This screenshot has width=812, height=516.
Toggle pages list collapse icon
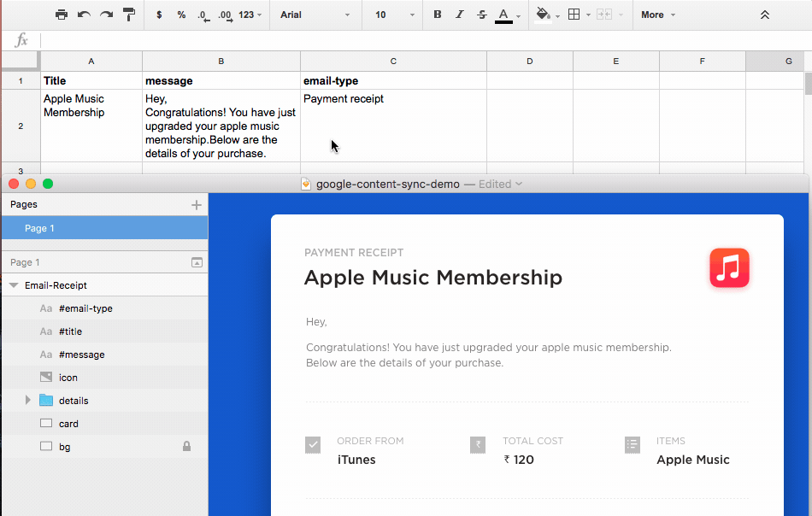click(197, 262)
